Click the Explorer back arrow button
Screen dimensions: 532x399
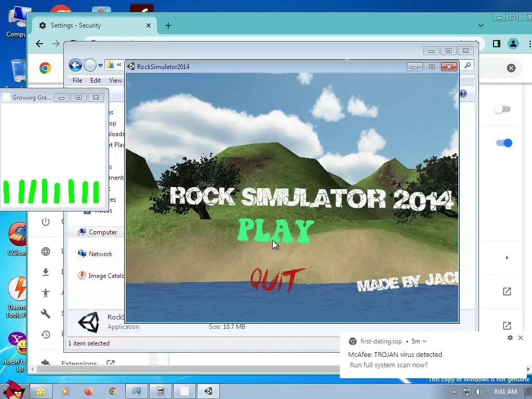[x=75, y=65]
